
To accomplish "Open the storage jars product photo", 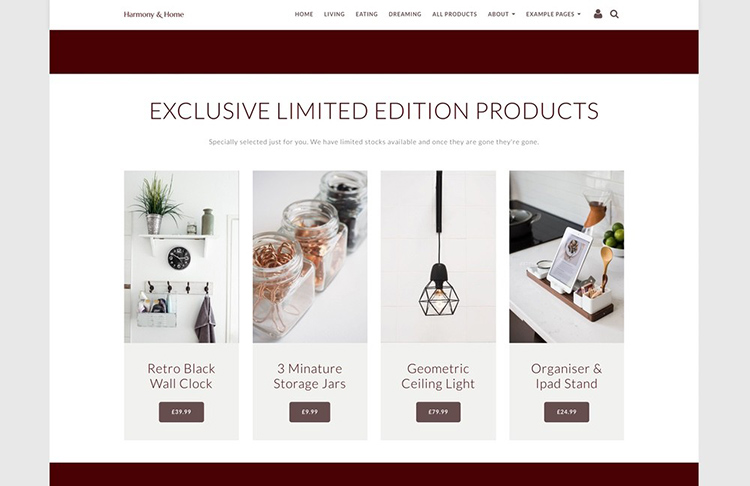I will click(x=310, y=256).
